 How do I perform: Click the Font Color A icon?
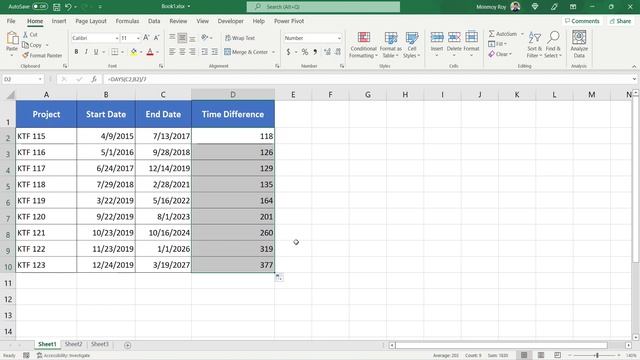point(150,52)
